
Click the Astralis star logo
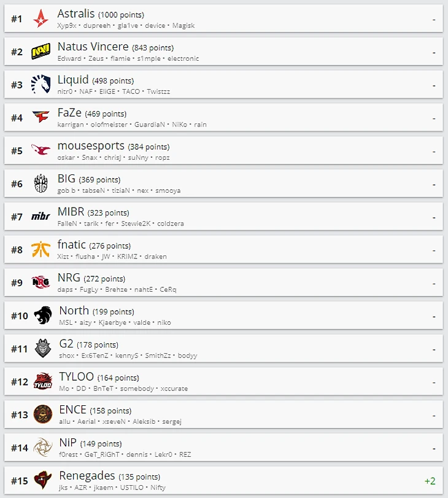(41, 18)
